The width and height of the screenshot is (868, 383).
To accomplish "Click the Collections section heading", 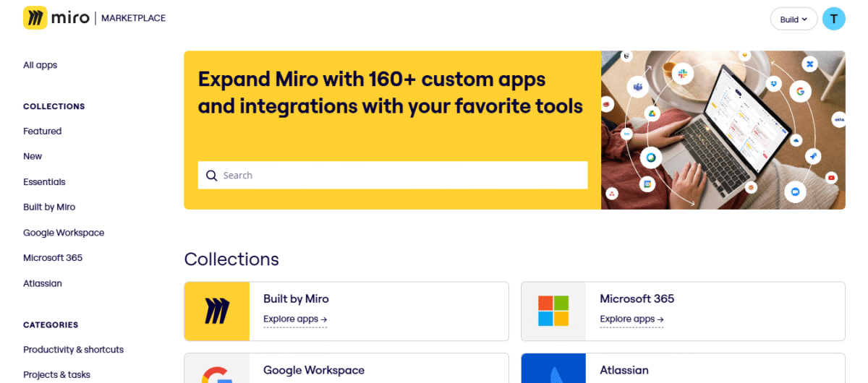I will tap(231, 259).
